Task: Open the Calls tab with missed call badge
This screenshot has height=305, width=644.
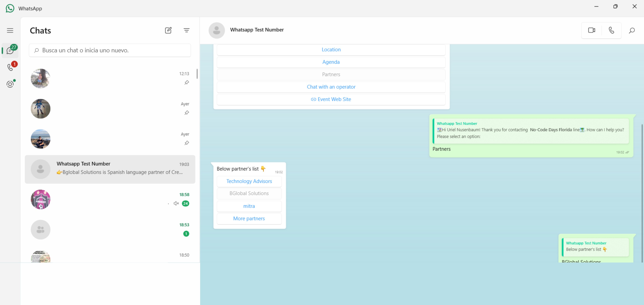Action: (x=10, y=67)
